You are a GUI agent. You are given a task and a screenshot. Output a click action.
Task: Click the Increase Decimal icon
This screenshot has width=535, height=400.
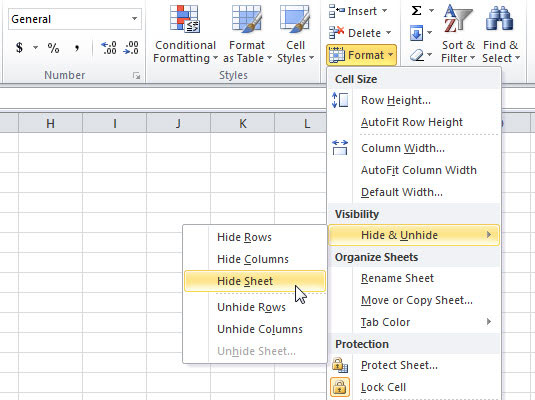109,48
